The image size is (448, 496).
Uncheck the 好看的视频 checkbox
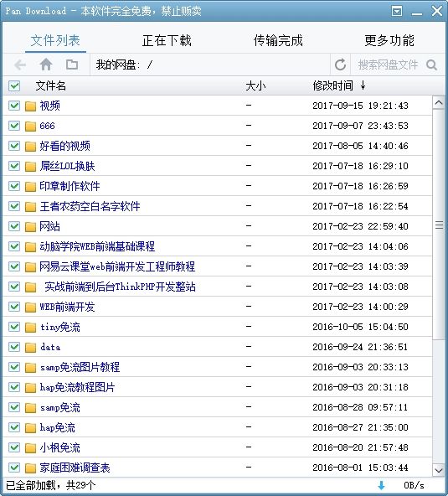pyautogui.click(x=14, y=146)
